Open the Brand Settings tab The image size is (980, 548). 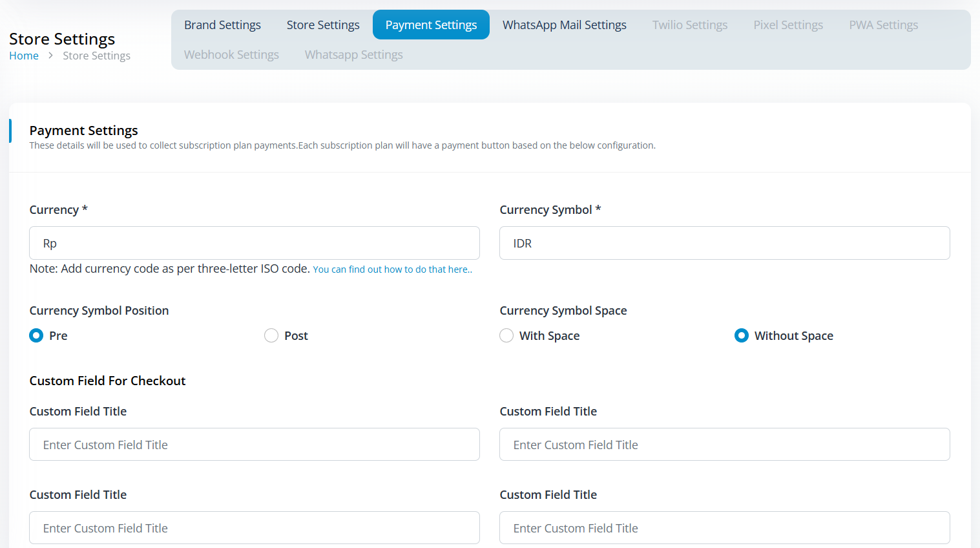point(222,25)
